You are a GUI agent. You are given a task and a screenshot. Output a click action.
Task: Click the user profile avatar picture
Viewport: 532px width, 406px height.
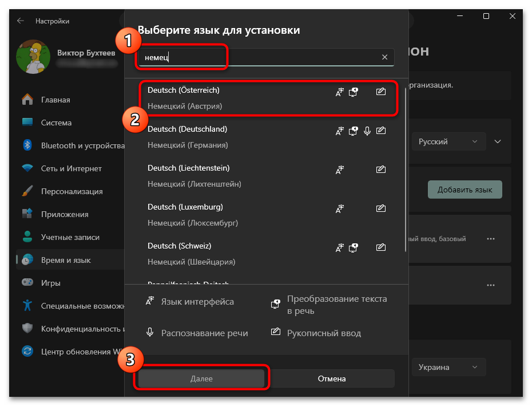[x=33, y=57]
